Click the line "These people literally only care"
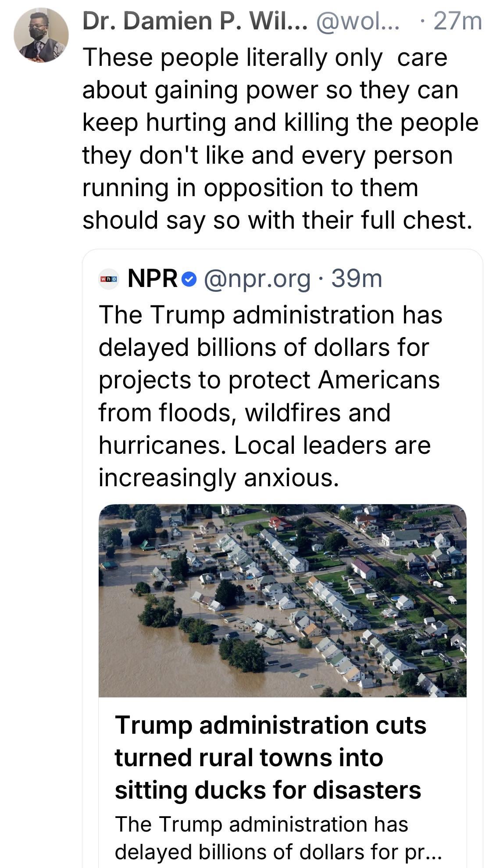Screen dimensions: 503x868 (x=265, y=57)
